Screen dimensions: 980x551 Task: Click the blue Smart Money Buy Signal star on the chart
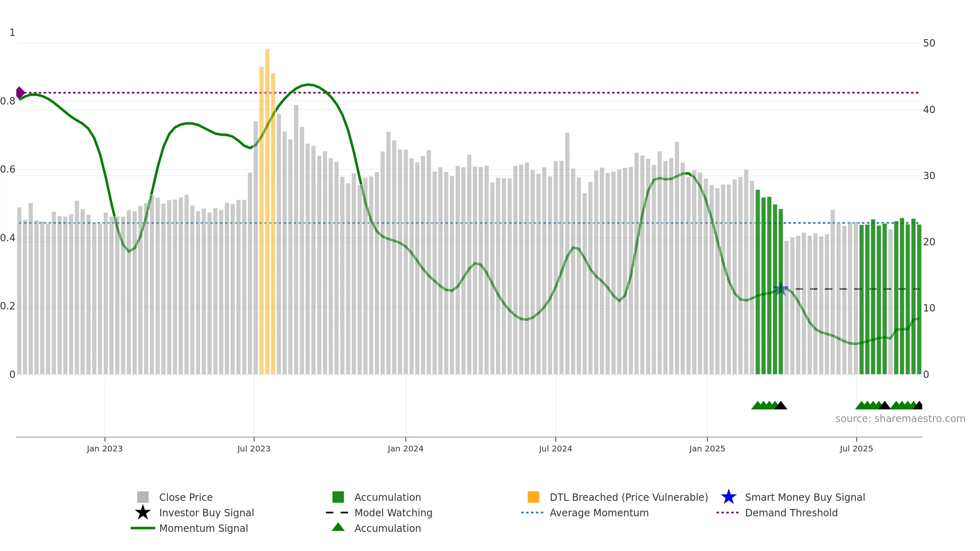[x=780, y=289]
